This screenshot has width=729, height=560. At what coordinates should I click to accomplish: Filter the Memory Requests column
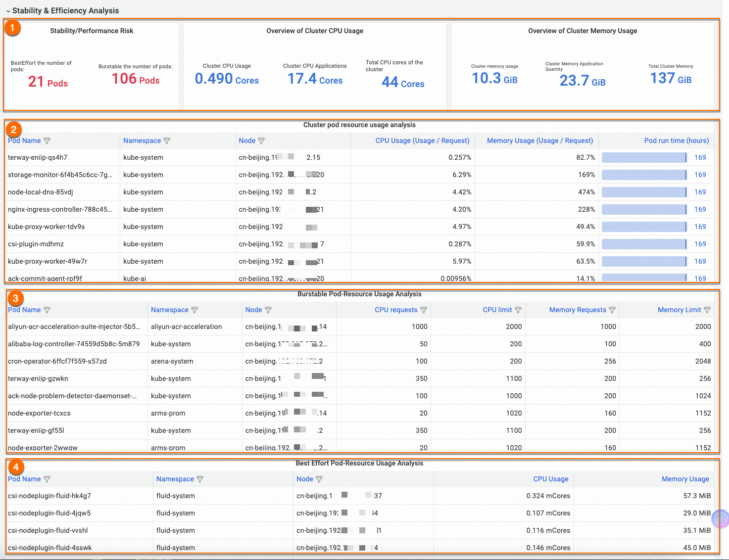tap(612, 310)
